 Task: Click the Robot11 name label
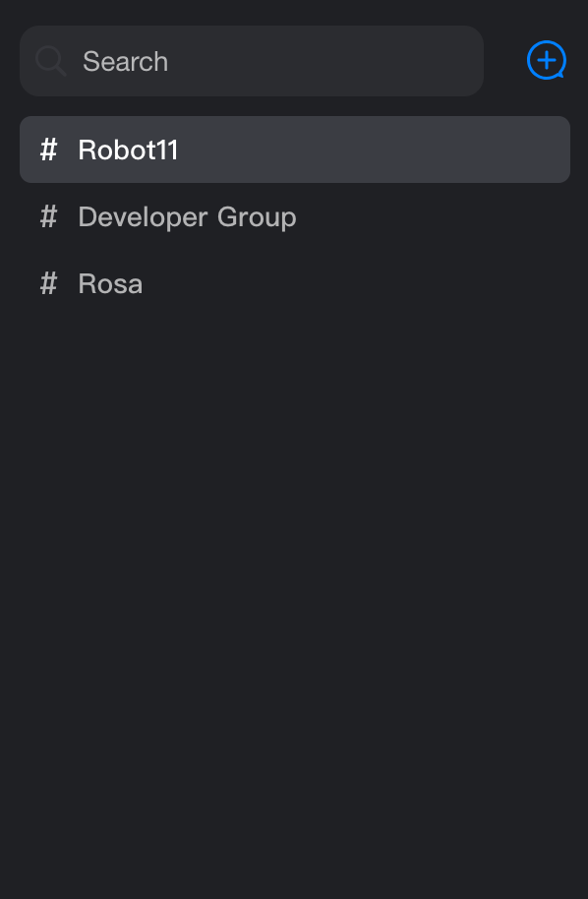point(129,150)
